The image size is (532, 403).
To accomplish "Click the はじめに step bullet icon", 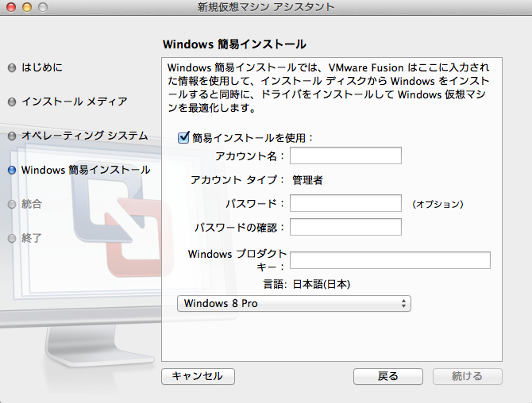I will coord(12,68).
